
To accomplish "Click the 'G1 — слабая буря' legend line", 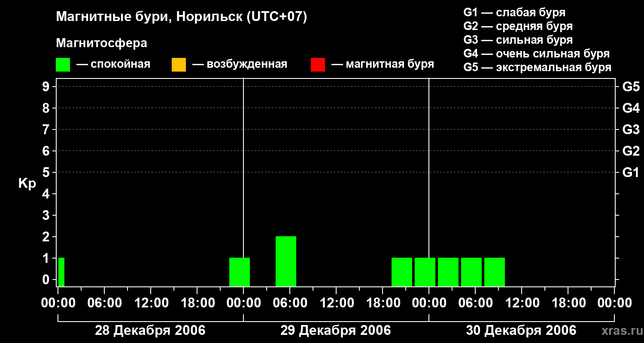I will point(514,12).
